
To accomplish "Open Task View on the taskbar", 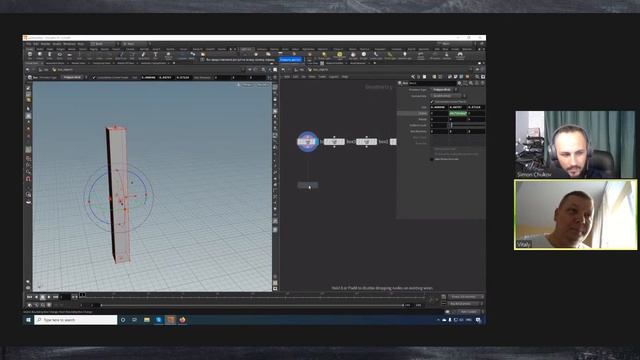I will tap(134, 320).
